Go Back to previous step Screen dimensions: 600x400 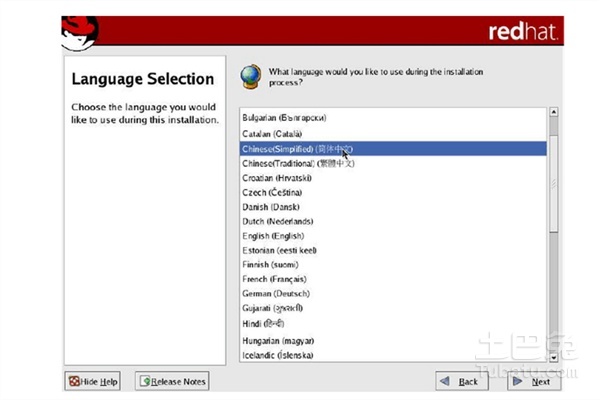462,381
